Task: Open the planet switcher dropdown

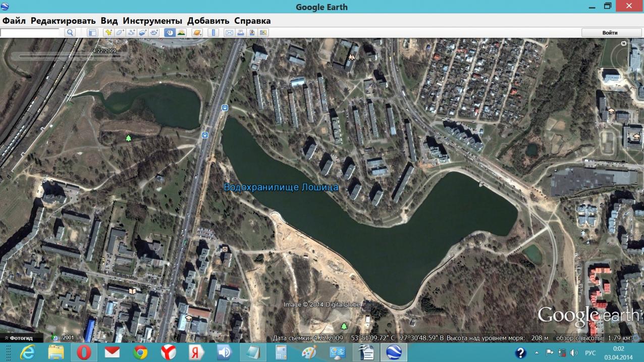Action: point(197,33)
